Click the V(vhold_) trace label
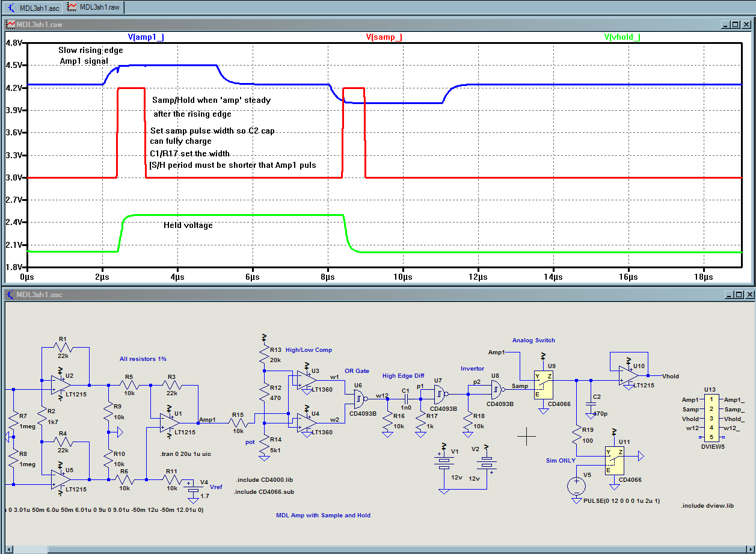756x554 pixels. tap(622, 37)
